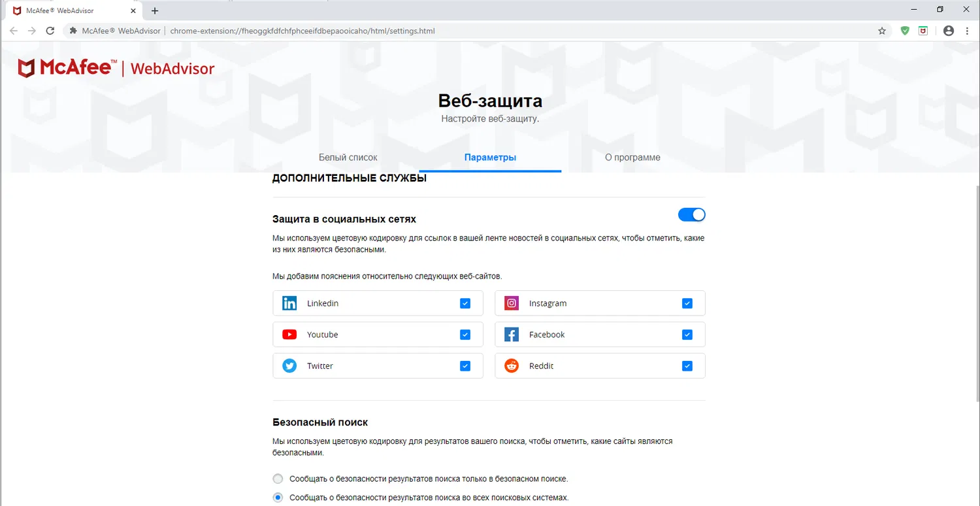Reload the page
980x506 pixels.
50,31
